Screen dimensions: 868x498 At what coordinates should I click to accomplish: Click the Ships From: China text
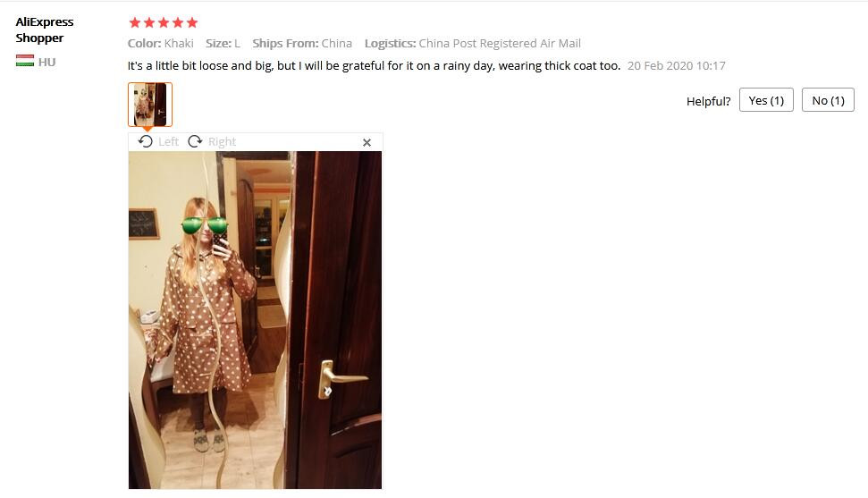tap(302, 43)
